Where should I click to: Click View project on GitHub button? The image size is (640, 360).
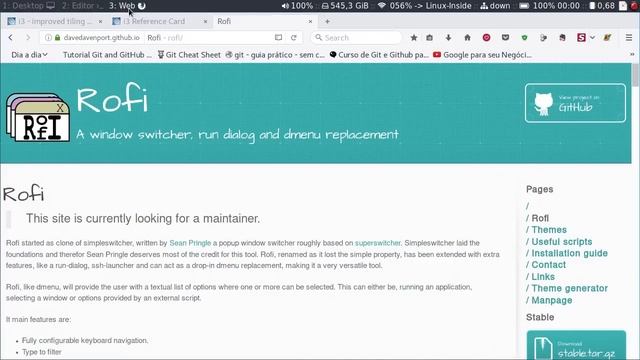575,103
